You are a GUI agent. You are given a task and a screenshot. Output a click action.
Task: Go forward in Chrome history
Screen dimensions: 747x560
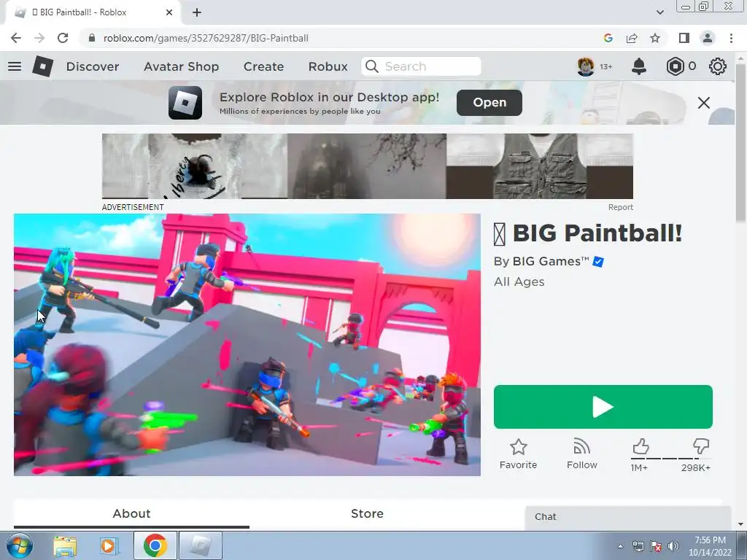click(39, 38)
